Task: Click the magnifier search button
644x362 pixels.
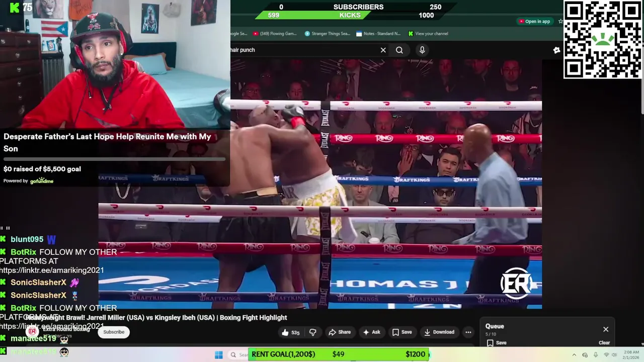Action: coord(399,50)
